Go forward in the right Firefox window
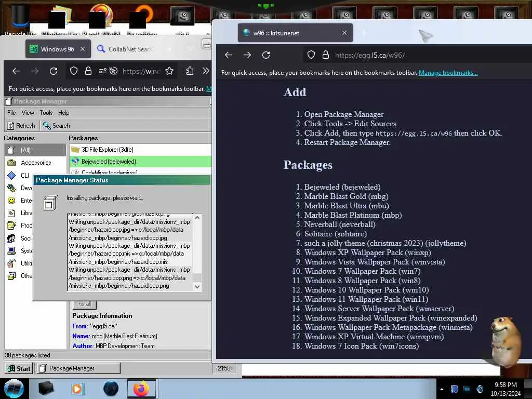The height and width of the screenshot is (399, 532). click(x=247, y=55)
